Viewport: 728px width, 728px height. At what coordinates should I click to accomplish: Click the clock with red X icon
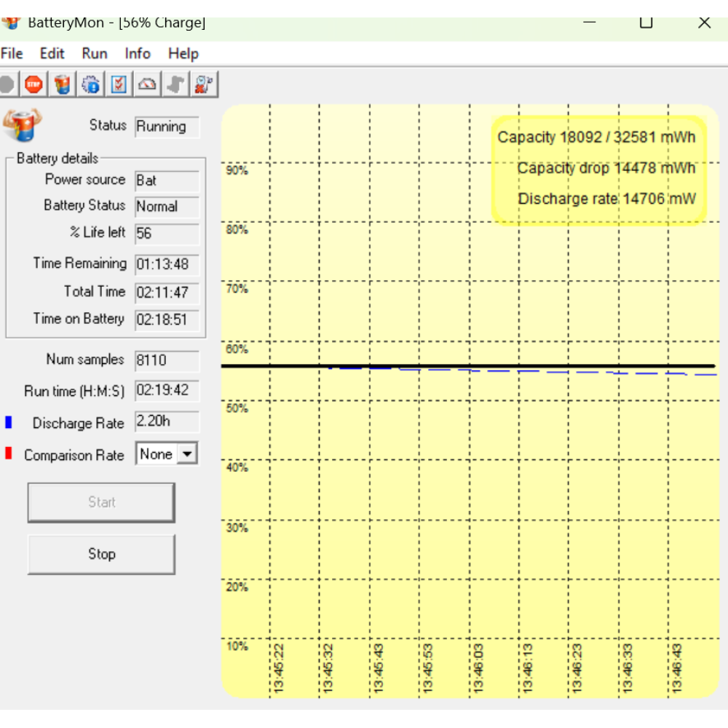[203, 84]
